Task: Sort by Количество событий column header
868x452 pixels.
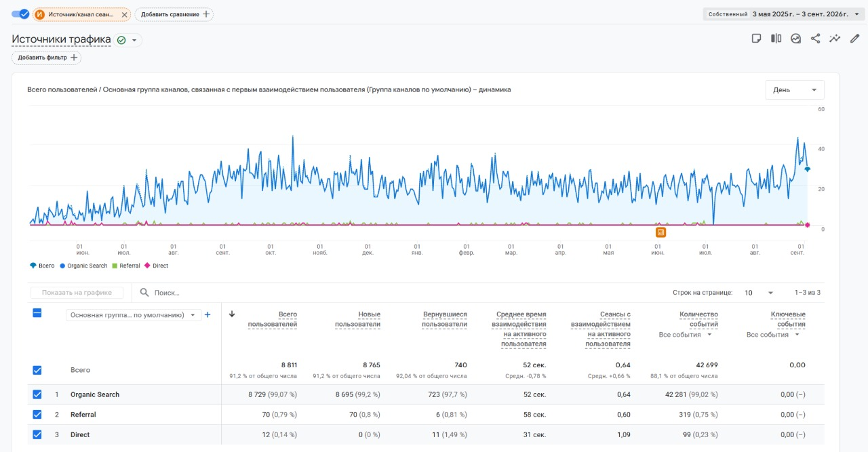Action: [x=698, y=319]
